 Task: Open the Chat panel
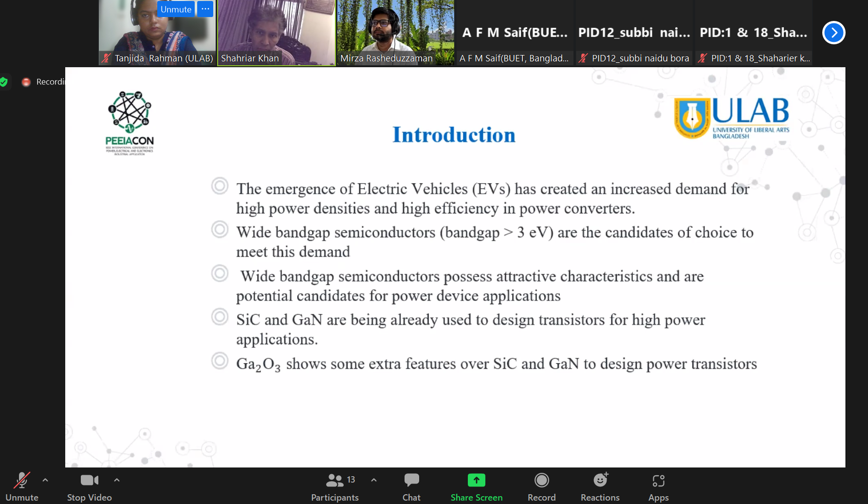(411, 481)
